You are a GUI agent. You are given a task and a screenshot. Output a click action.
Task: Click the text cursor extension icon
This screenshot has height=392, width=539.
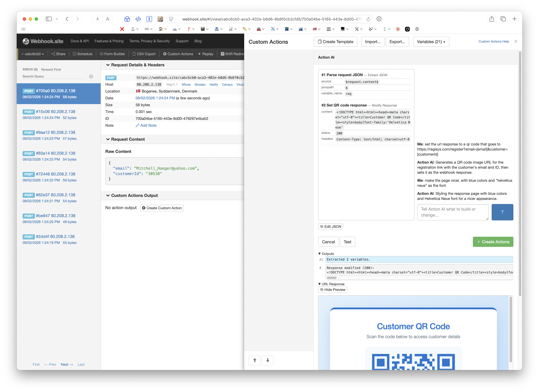click(x=149, y=19)
